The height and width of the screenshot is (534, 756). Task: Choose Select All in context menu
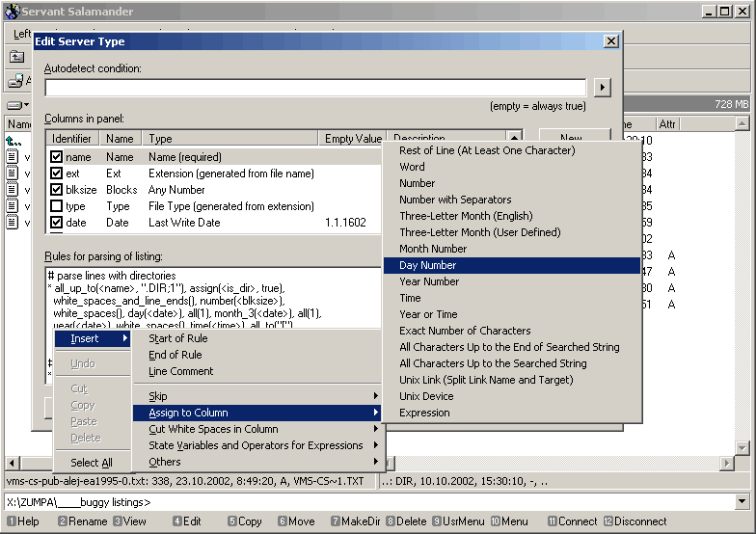click(x=92, y=463)
